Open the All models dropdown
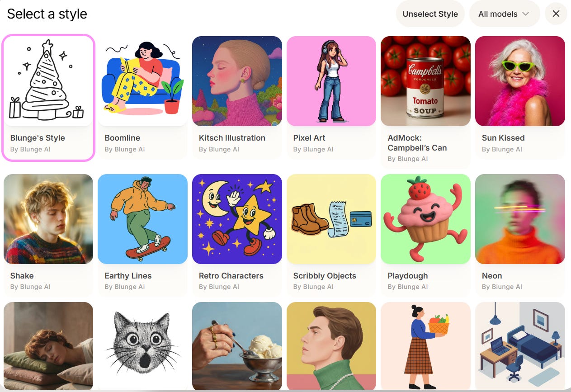 505,14
